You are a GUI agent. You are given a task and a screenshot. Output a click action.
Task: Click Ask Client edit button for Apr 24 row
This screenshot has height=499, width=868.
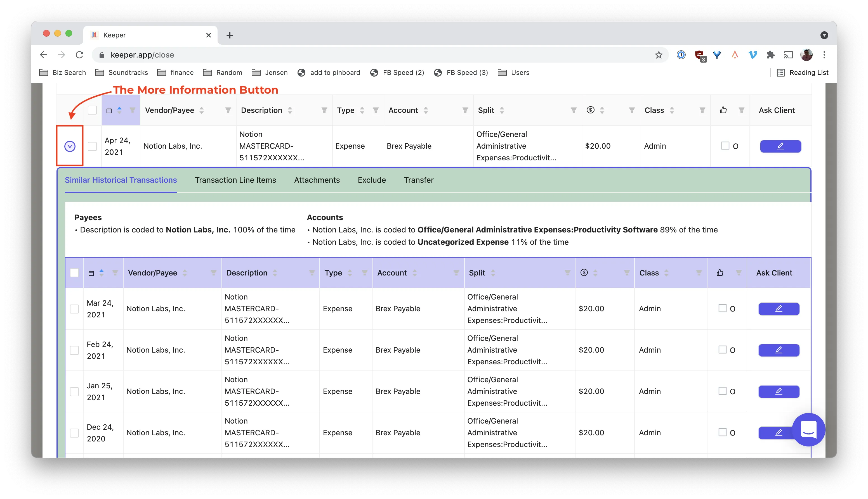click(x=780, y=146)
